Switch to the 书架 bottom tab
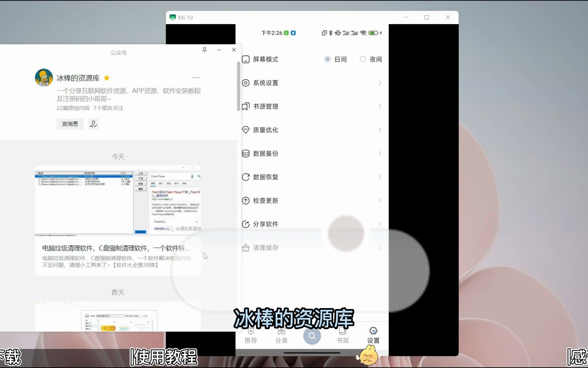 tap(343, 336)
